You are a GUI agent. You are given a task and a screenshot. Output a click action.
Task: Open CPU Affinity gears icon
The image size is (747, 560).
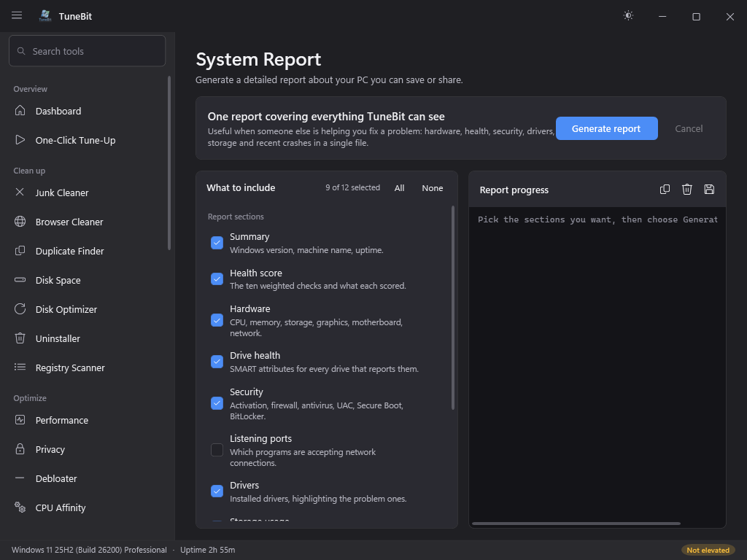pyautogui.click(x=20, y=507)
